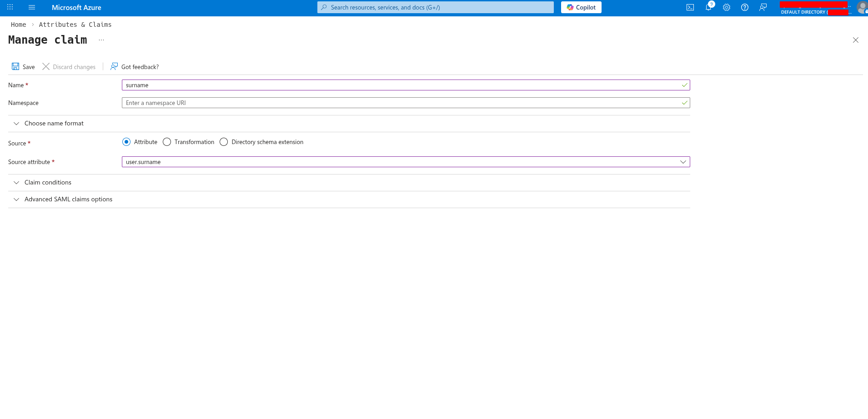This screenshot has height=419, width=868.
Task: Open the portal settings gear
Action: click(x=726, y=7)
